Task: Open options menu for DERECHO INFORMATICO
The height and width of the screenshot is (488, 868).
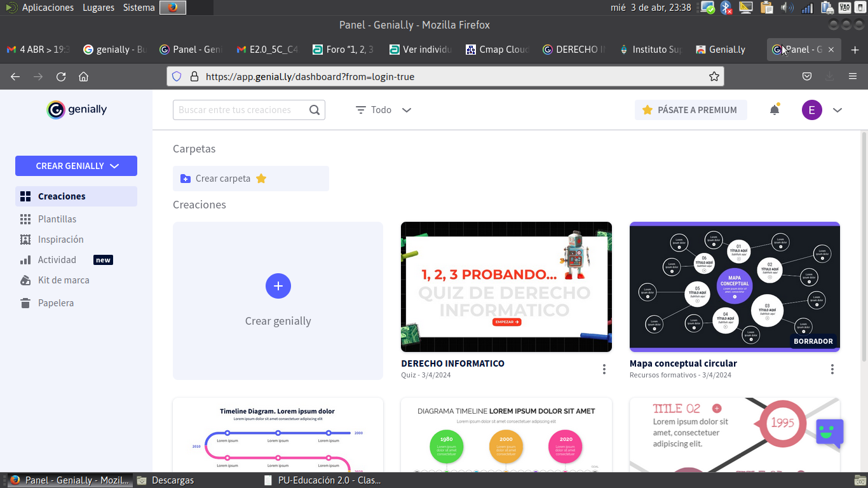Action: (604, 369)
